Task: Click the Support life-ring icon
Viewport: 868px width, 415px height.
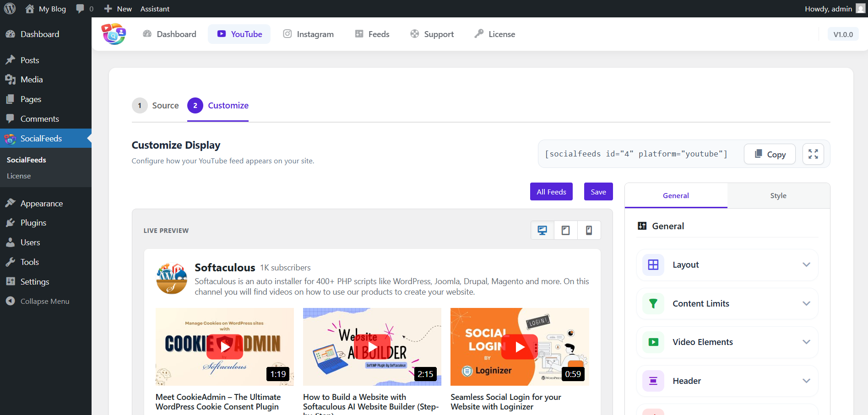Action: pos(415,34)
